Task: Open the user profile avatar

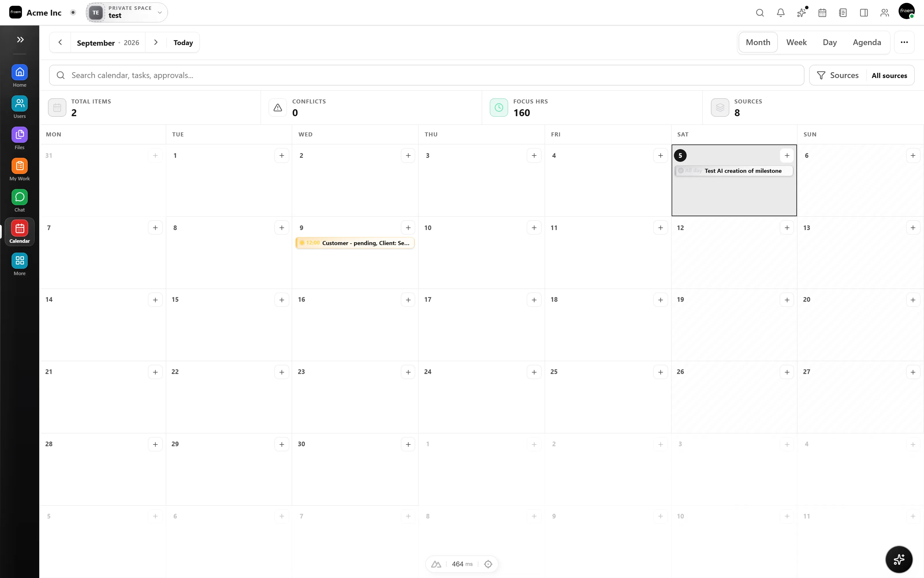Action: 906,11
